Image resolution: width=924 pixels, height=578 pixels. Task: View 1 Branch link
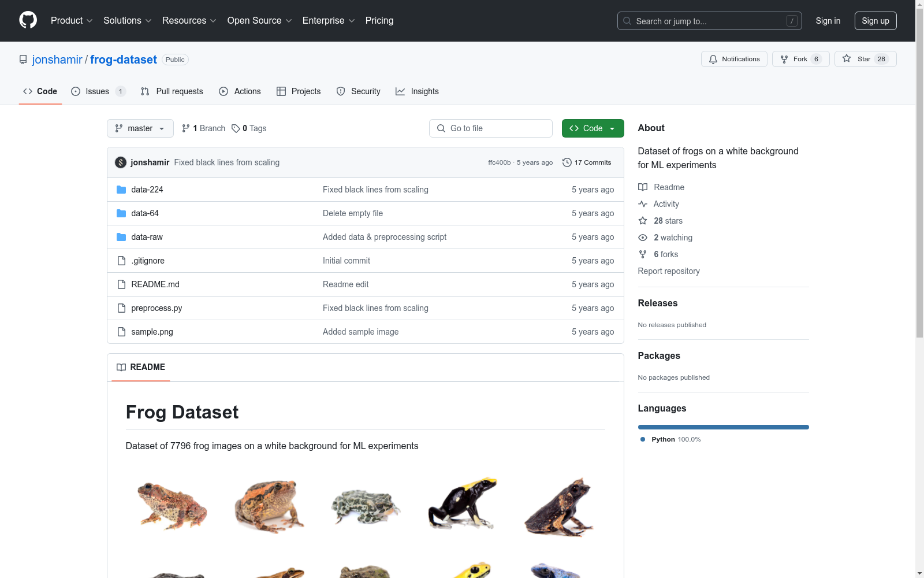[x=203, y=128]
